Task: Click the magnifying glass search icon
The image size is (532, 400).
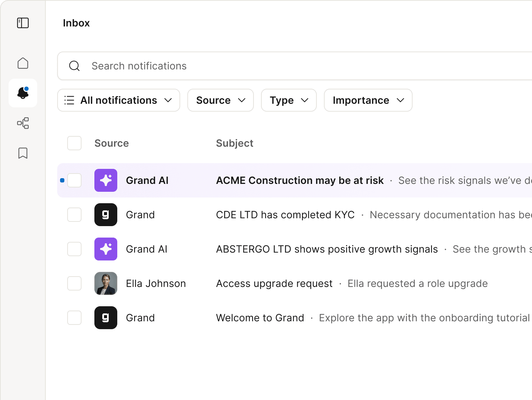Action: [x=74, y=66]
